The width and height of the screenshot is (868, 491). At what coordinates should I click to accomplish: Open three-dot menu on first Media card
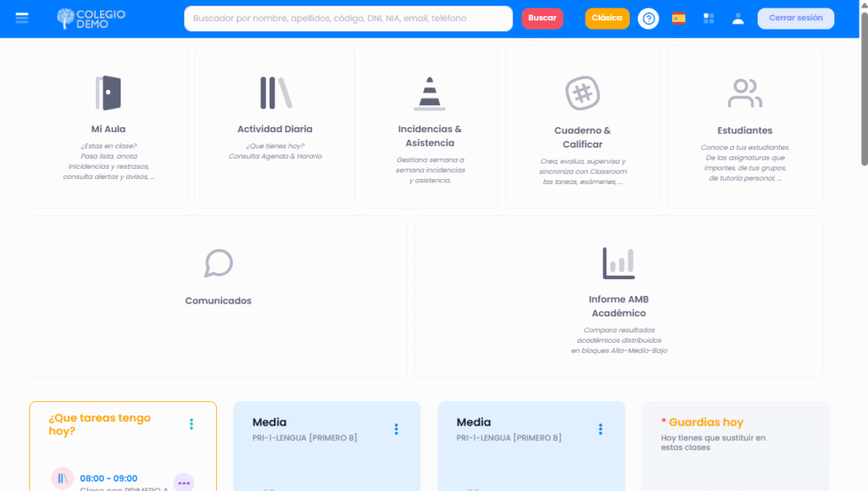click(x=396, y=429)
